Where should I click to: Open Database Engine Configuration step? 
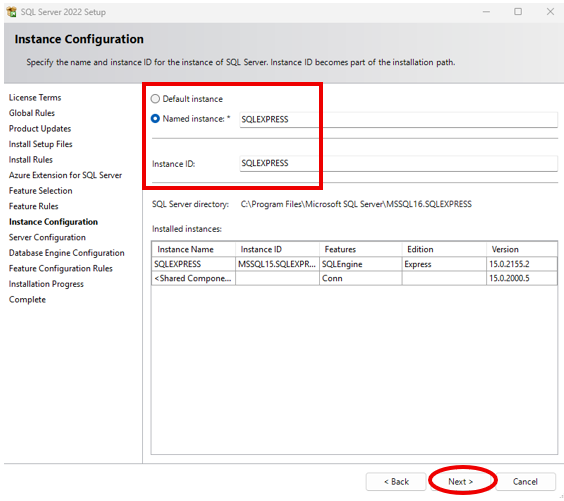point(67,253)
